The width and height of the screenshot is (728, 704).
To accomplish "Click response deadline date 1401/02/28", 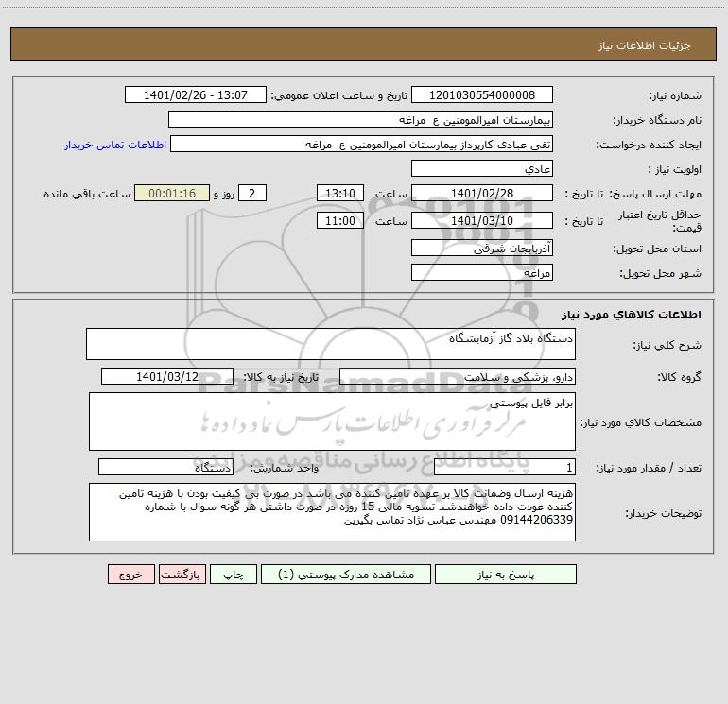I will [482, 193].
